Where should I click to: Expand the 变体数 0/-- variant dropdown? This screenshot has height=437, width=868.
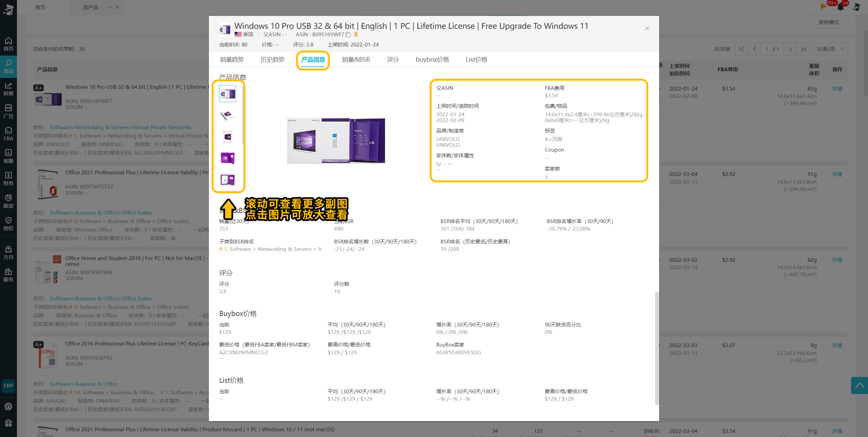point(450,164)
